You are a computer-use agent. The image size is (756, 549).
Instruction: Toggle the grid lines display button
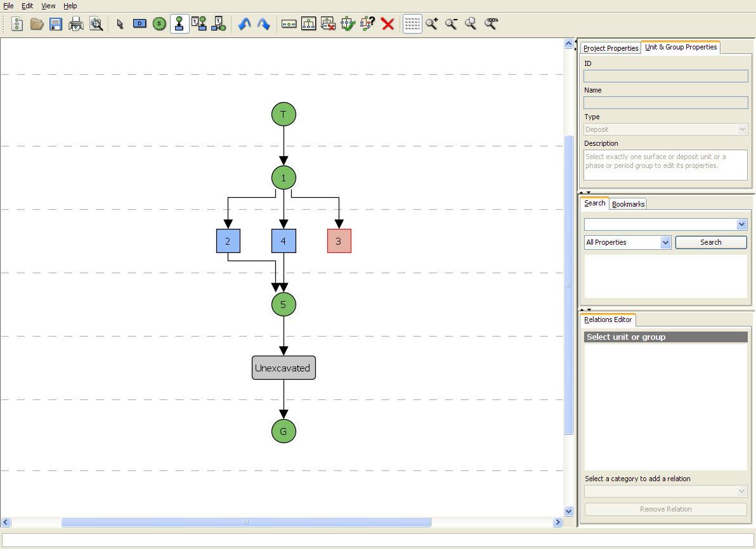click(412, 24)
